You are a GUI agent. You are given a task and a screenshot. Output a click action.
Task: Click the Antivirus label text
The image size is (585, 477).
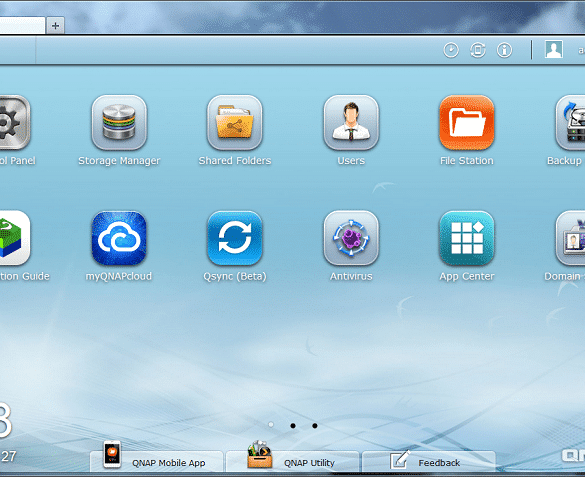coord(351,276)
